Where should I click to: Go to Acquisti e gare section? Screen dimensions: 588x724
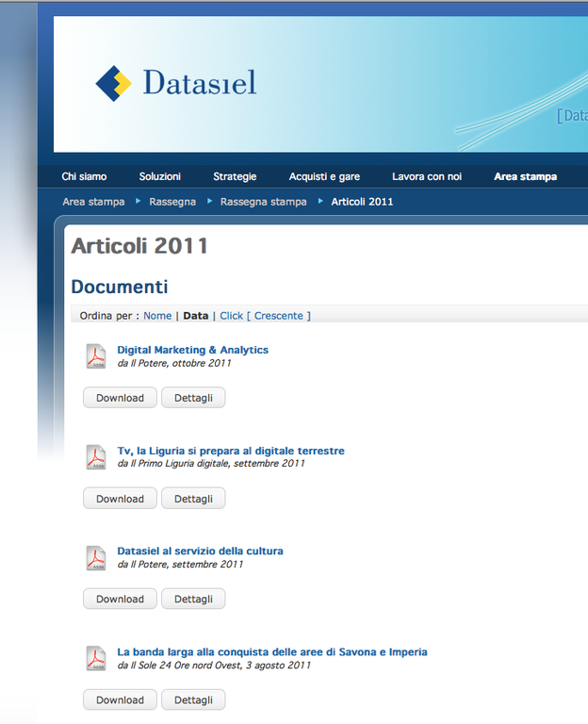pyautogui.click(x=324, y=176)
